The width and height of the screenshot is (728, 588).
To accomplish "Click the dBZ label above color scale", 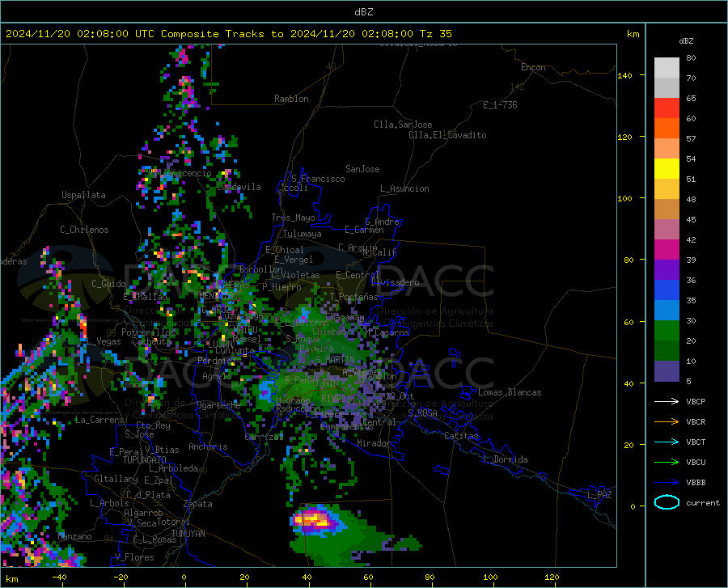I will (686, 40).
